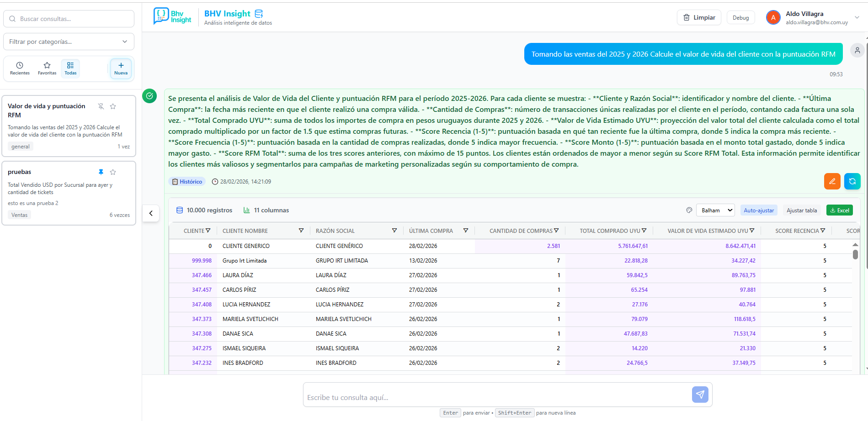
Task: Click the orange edit pencil icon
Action: click(x=832, y=181)
